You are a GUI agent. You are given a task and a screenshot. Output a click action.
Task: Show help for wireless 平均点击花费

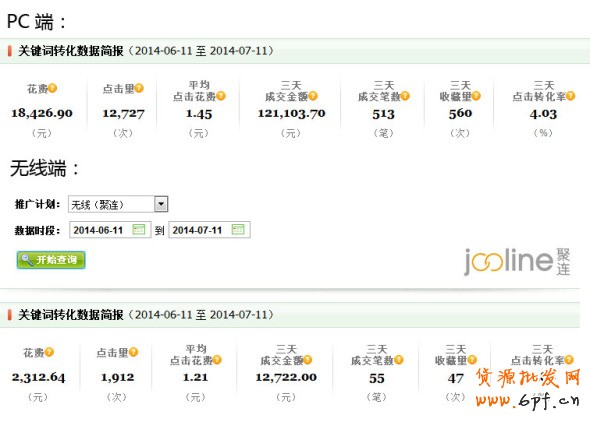click(x=217, y=360)
